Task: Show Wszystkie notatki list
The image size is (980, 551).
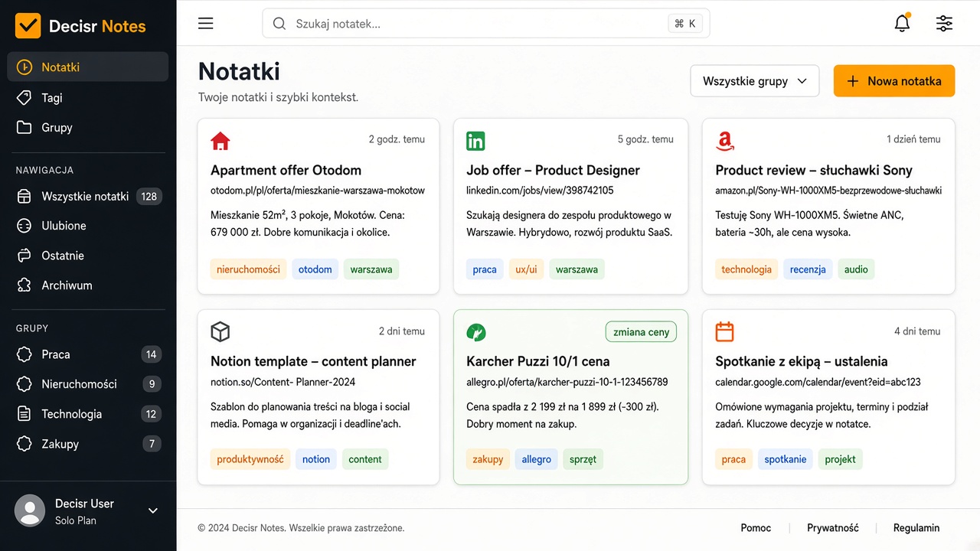Action: (x=88, y=197)
